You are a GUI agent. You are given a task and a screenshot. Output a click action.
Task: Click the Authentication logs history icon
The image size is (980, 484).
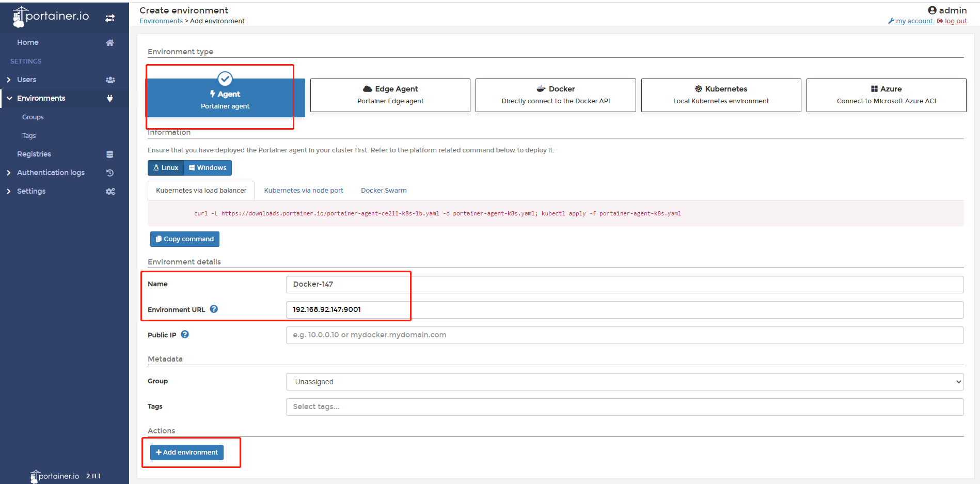click(110, 173)
